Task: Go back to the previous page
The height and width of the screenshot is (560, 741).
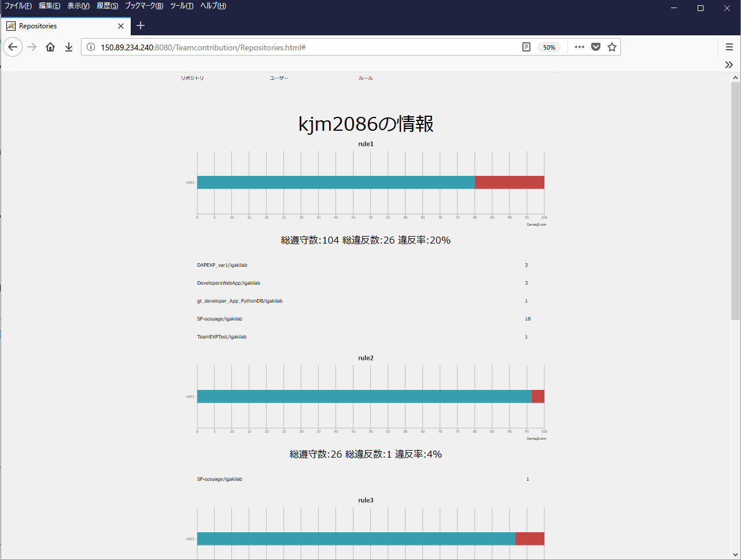Action: coord(13,47)
